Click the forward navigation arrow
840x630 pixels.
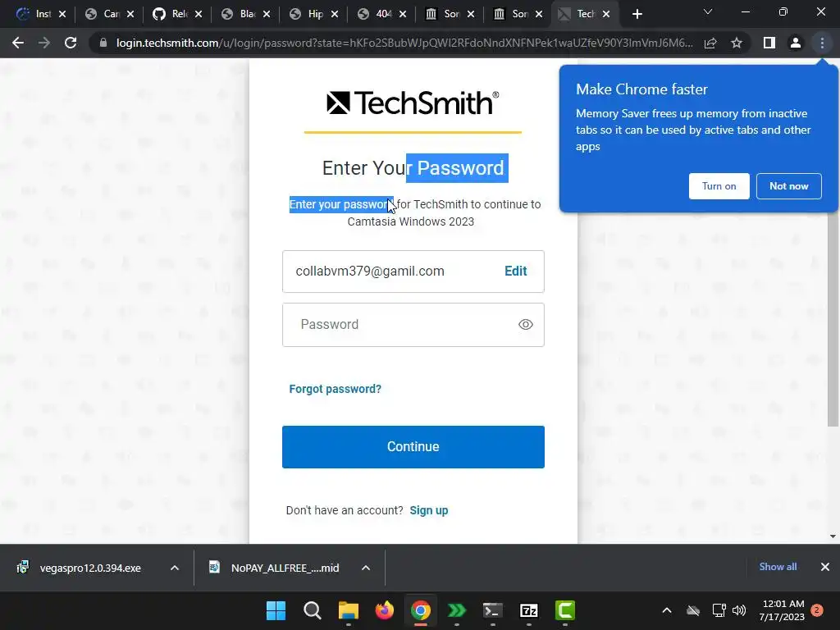[x=44, y=43]
